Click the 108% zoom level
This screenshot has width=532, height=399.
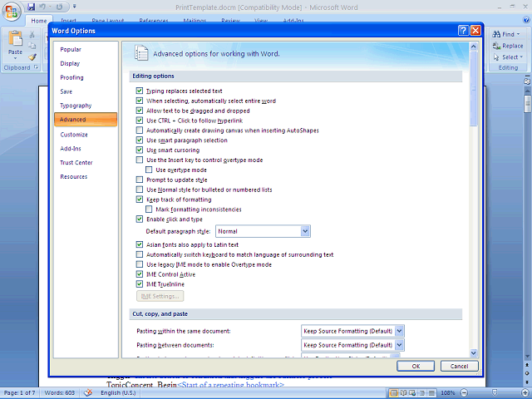(x=447, y=393)
